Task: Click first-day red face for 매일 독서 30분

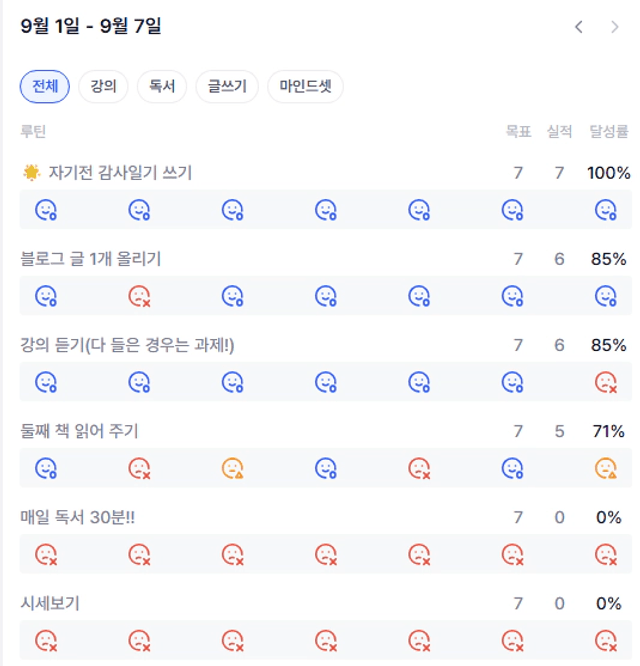Action: (46, 555)
